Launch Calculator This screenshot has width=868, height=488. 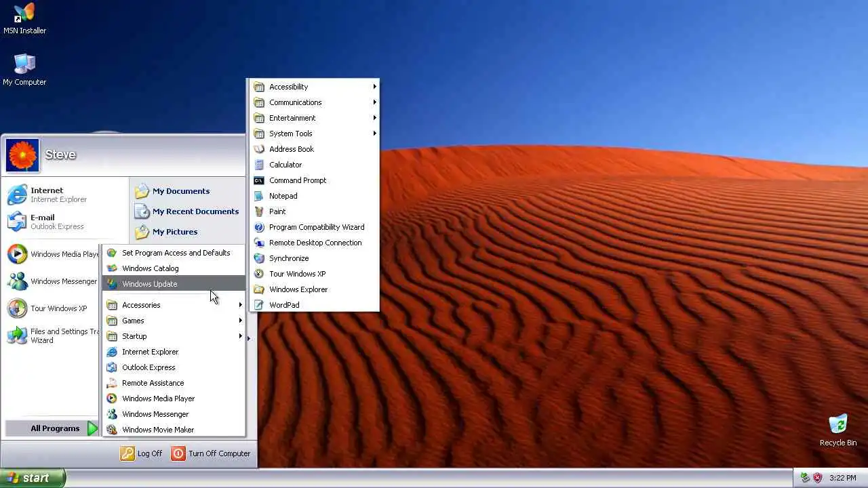click(314, 165)
